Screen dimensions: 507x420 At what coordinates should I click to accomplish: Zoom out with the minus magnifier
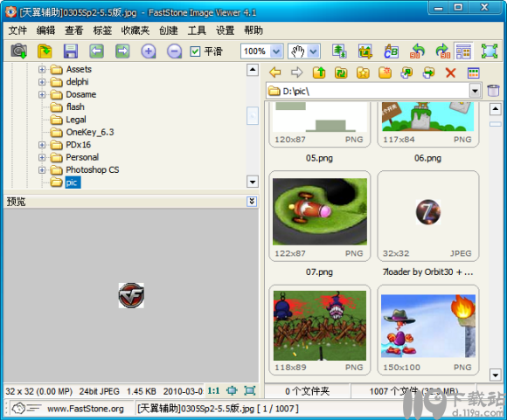174,51
